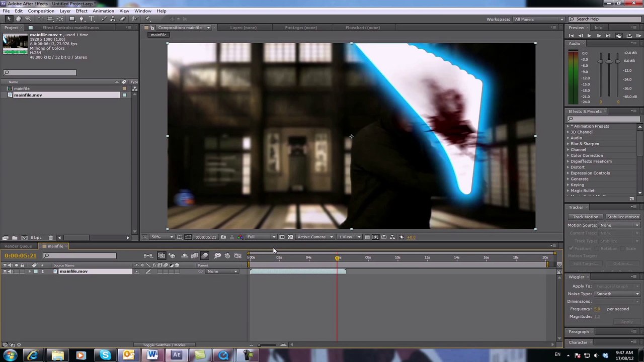Open the 1 View layout dropdown

350,237
